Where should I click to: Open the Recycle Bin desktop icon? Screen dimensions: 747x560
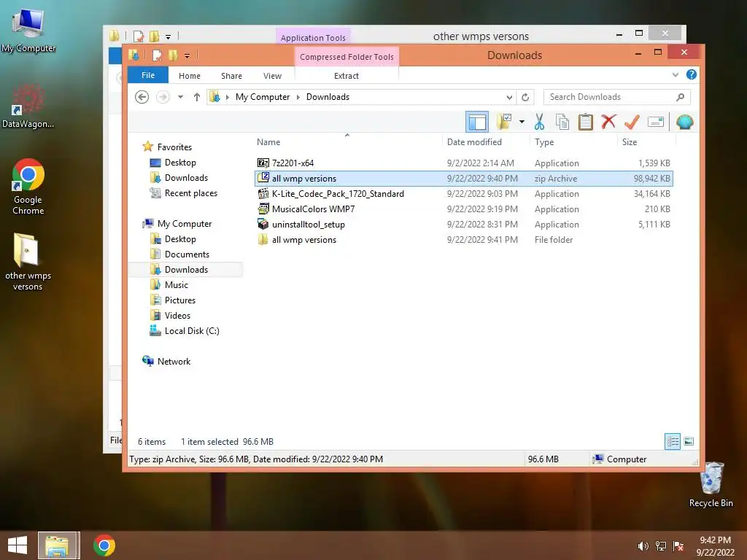click(711, 485)
